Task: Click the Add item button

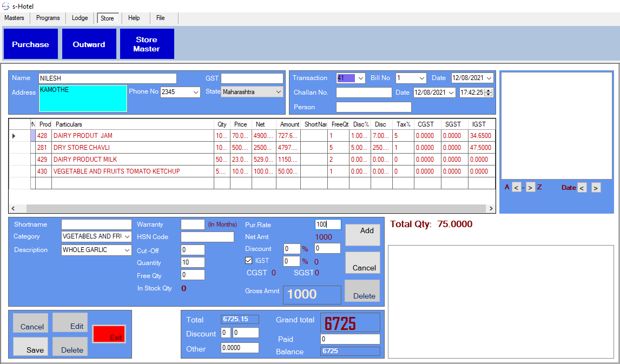Action: [x=362, y=235]
